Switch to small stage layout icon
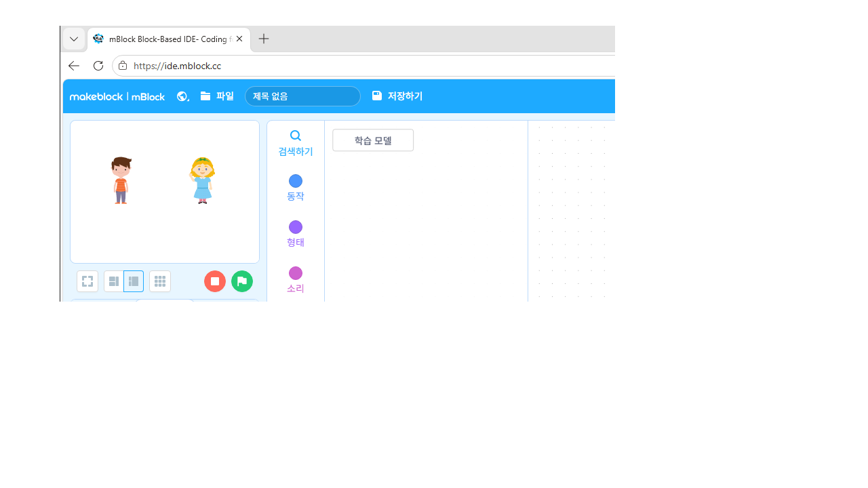This screenshot has width=868, height=488. 114,281
